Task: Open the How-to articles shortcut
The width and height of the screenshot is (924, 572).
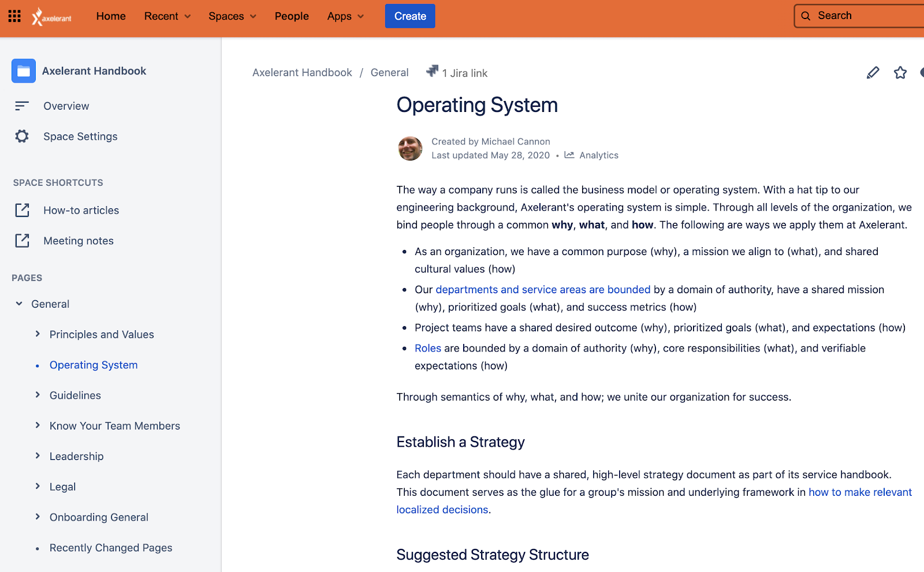Action: point(81,211)
